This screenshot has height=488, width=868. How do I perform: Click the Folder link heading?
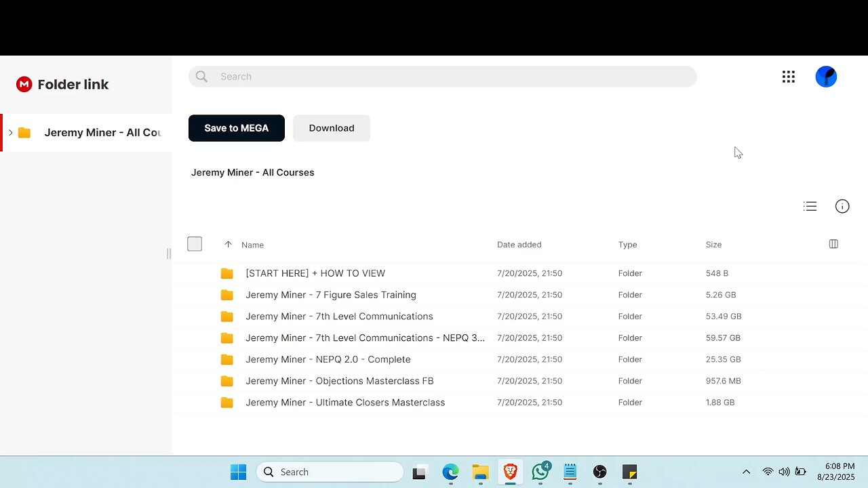click(x=73, y=84)
